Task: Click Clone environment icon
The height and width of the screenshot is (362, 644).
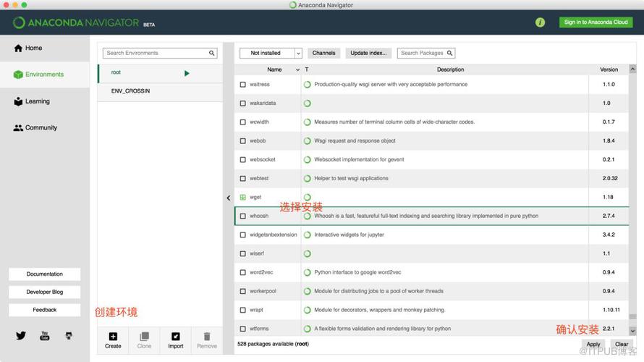Action: (144, 337)
